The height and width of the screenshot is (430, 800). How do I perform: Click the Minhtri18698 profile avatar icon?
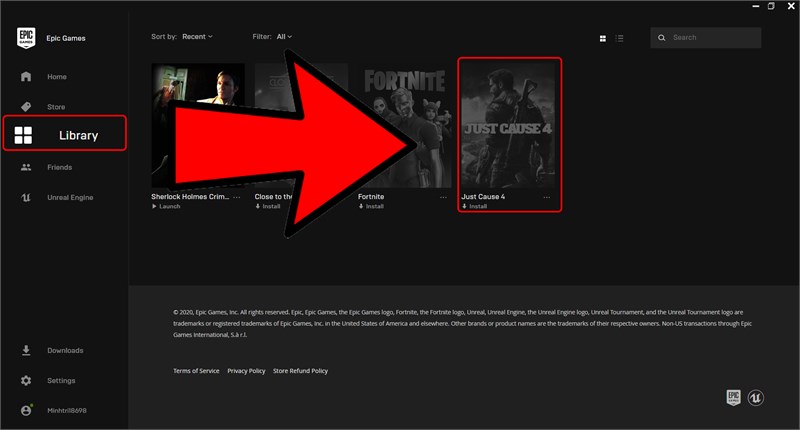pyautogui.click(x=26, y=410)
